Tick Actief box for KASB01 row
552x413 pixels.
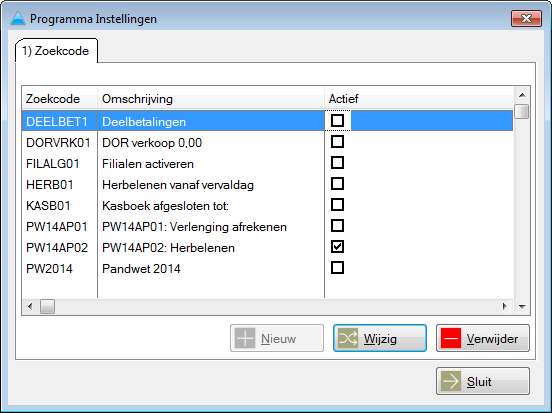[337, 205]
